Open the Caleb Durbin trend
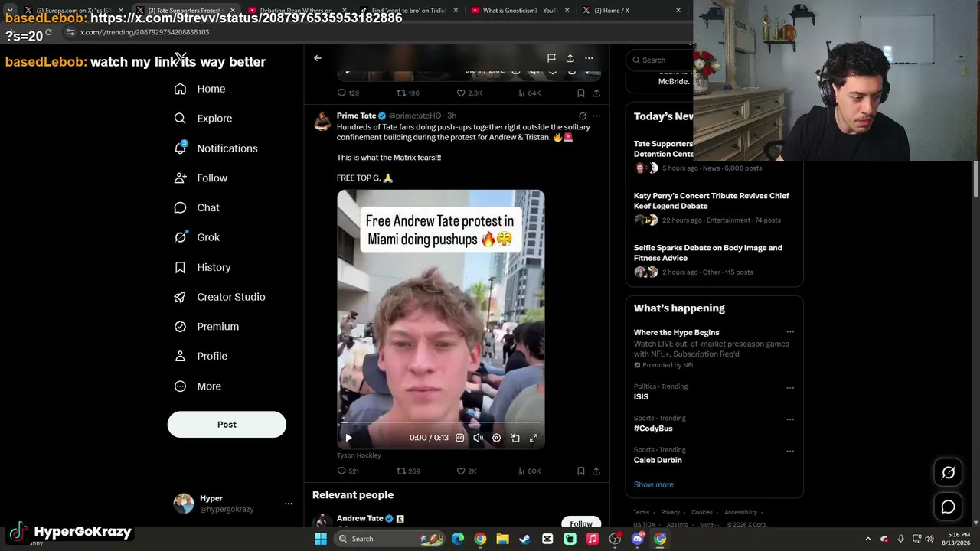Image resolution: width=980 pixels, height=551 pixels. pyautogui.click(x=658, y=460)
